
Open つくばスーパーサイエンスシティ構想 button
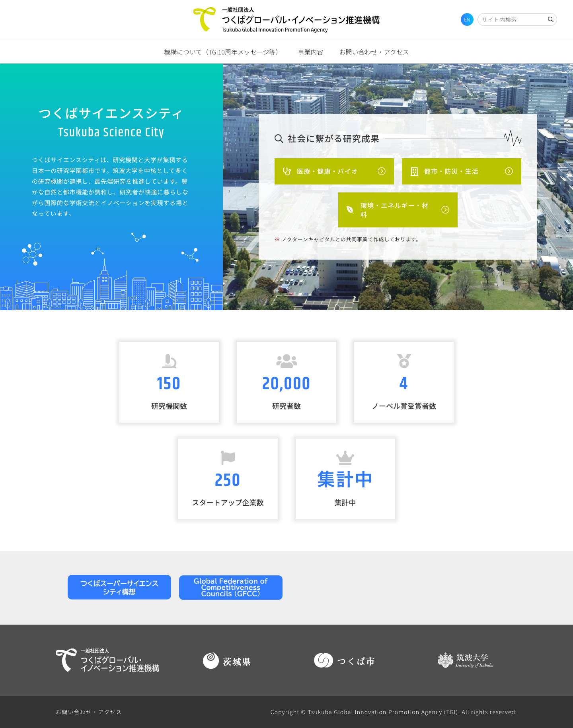tap(119, 587)
